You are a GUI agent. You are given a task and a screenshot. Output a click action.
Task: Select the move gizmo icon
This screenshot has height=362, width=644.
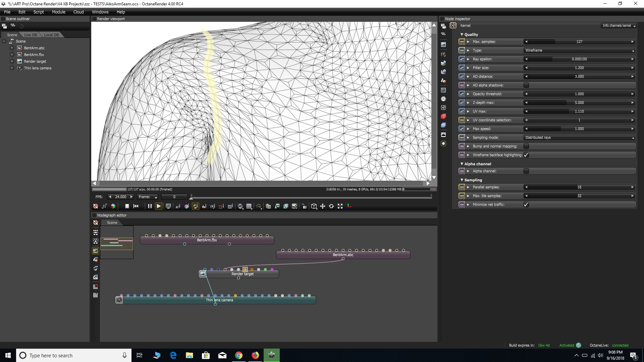(323, 206)
